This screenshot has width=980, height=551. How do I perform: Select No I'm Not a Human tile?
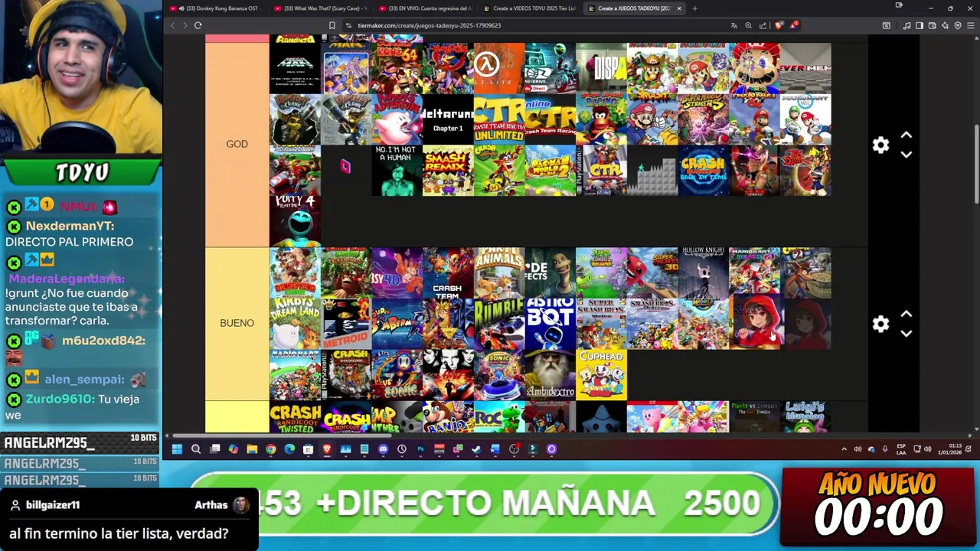397,170
